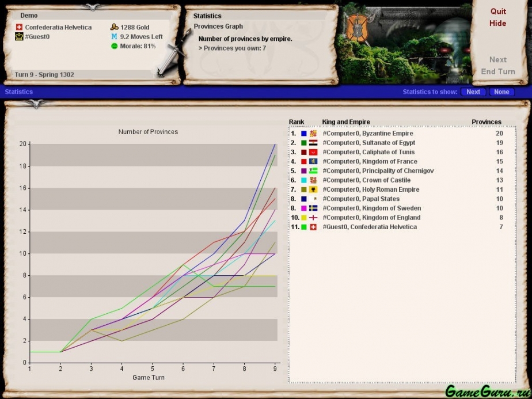Click the Principality of Chernigov flag icon
This screenshot has height=399, width=532.
tap(313, 171)
